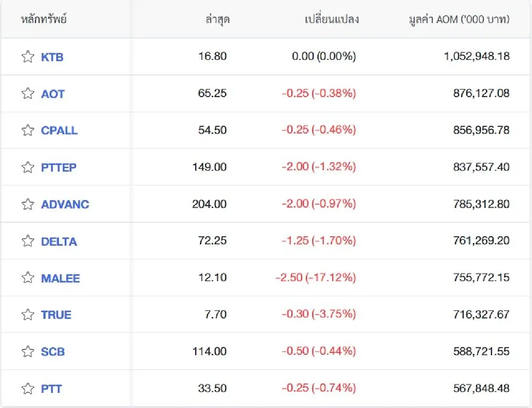Click the star icon beside PTT
This screenshot has height=408, width=532.
tap(27, 388)
